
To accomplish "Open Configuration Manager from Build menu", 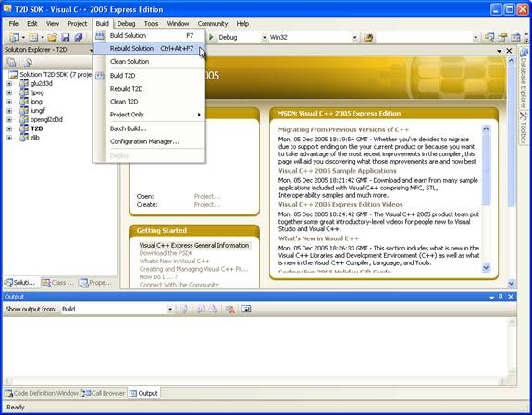I will pyautogui.click(x=149, y=141).
